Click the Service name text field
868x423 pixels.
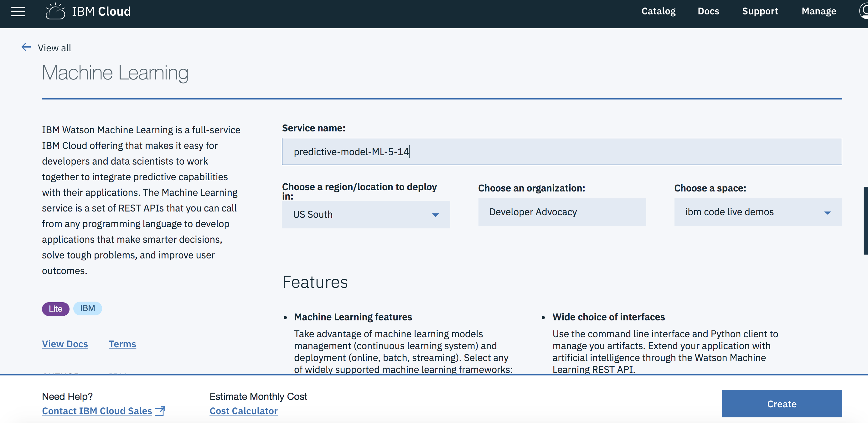562,151
